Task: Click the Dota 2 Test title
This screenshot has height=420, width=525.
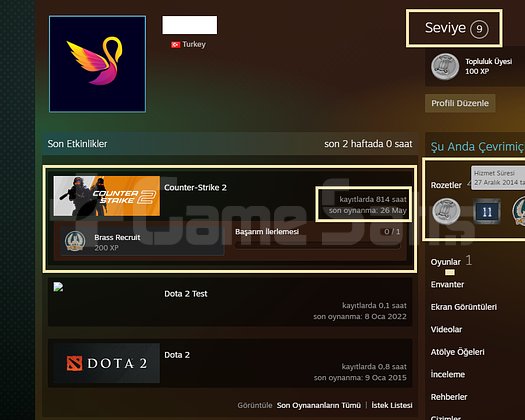Action: pos(186,294)
